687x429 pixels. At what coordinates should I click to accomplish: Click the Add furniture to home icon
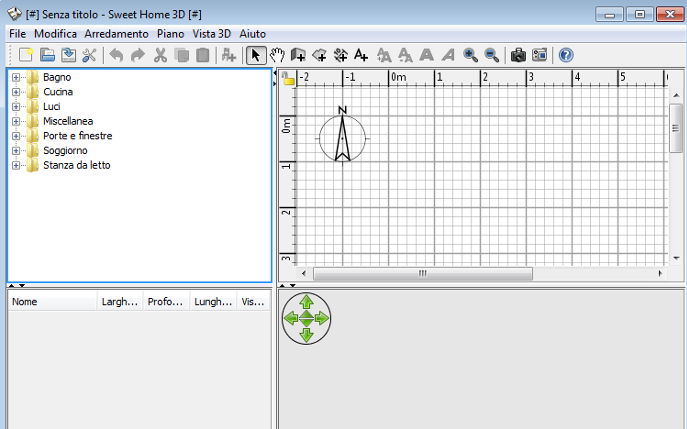click(229, 55)
